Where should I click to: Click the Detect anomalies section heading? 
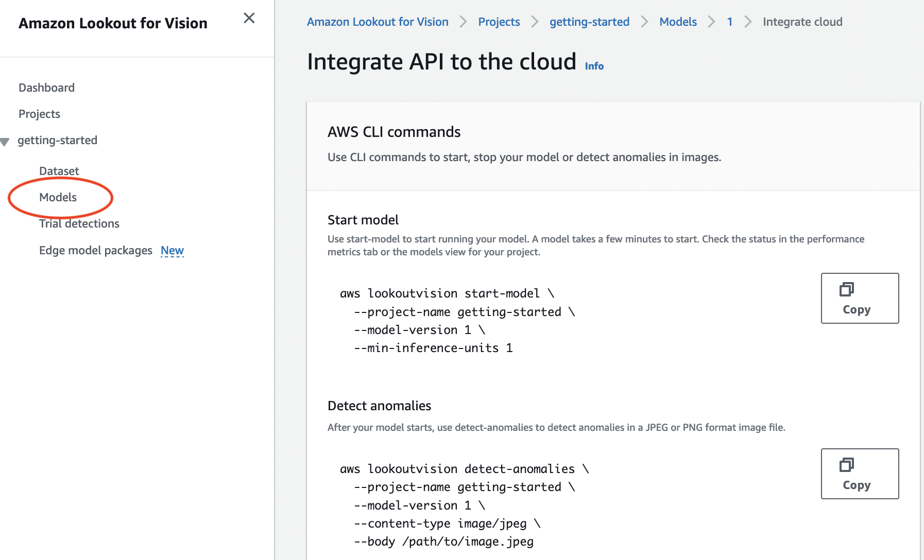point(379,406)
